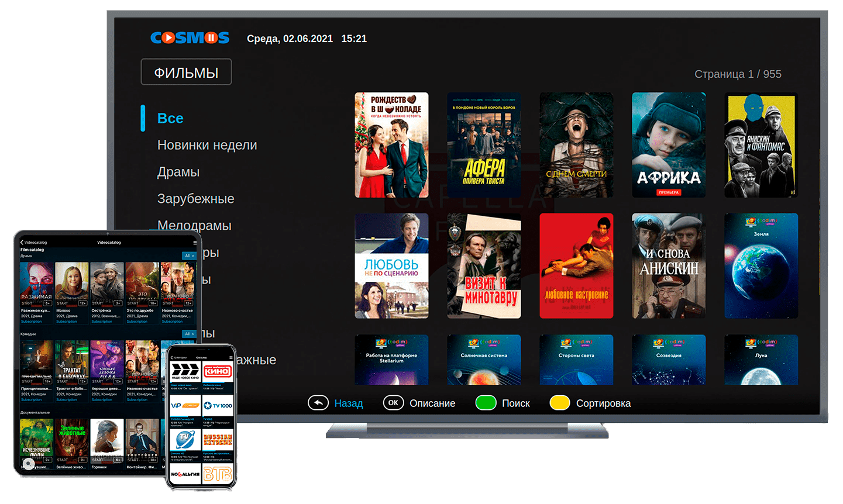Select Новинки недели category

coord(207,145)
